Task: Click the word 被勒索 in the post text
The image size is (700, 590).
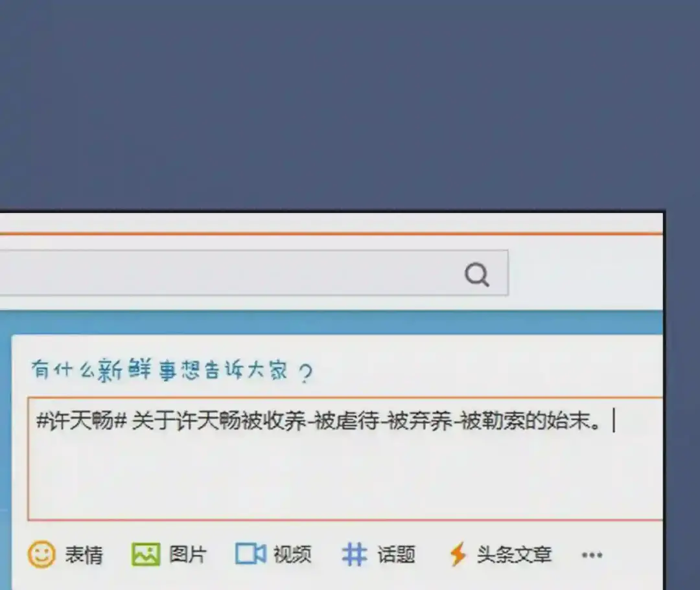Action: click(x=493, y=420)
